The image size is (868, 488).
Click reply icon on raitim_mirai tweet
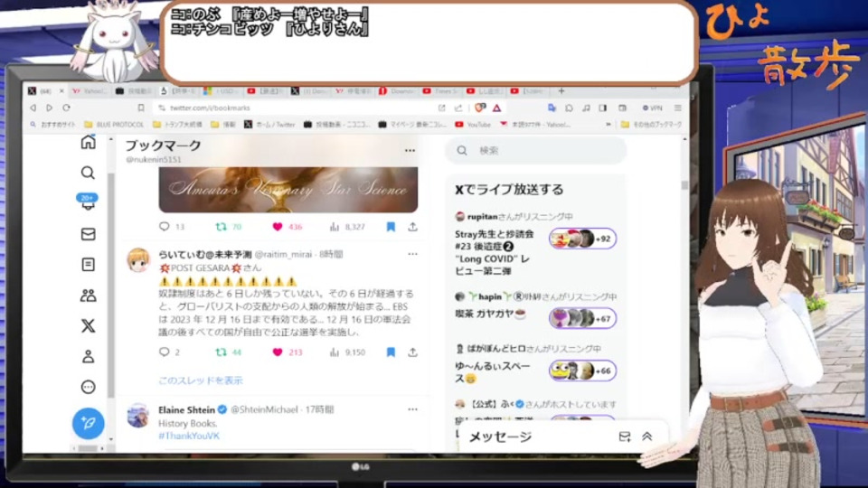(165, 352)
